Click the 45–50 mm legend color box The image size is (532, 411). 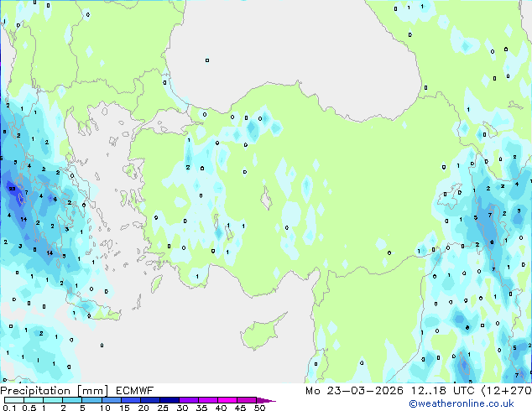pos(247,400)
